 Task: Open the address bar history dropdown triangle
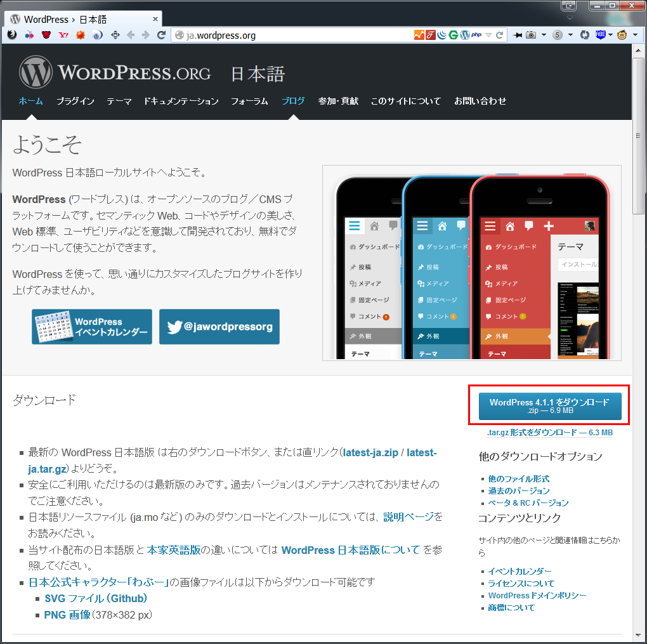coord(489,35)
